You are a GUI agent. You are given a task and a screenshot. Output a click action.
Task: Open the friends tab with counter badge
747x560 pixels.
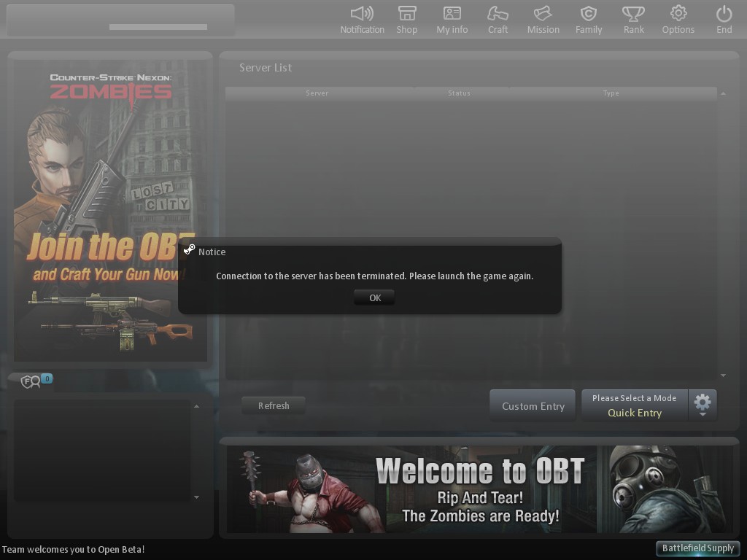pos(32,381)
